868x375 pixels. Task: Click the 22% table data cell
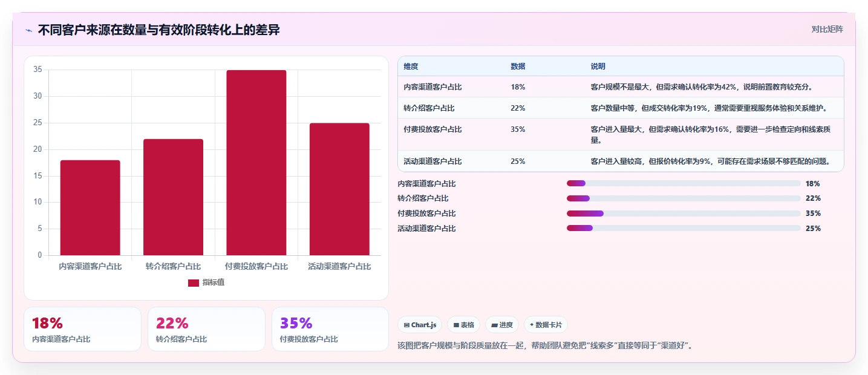point(518,108)
